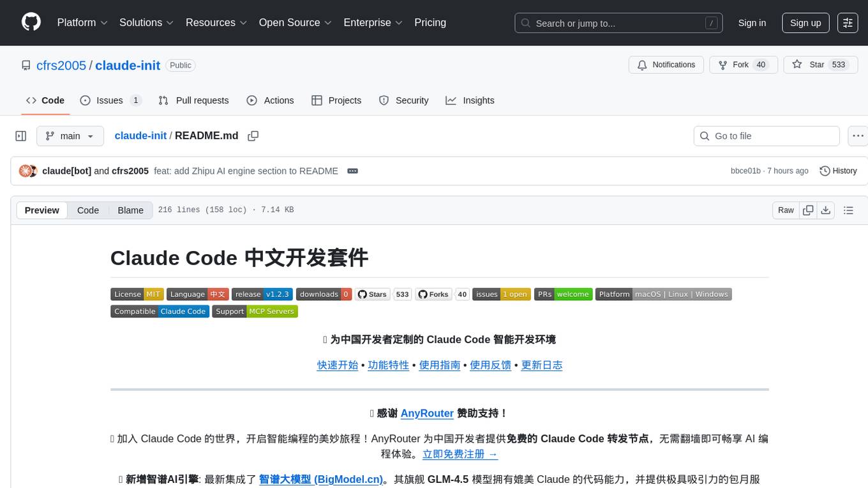Open more file actions ellipsis button
The image size is (868, 488).
pos(858,136)
